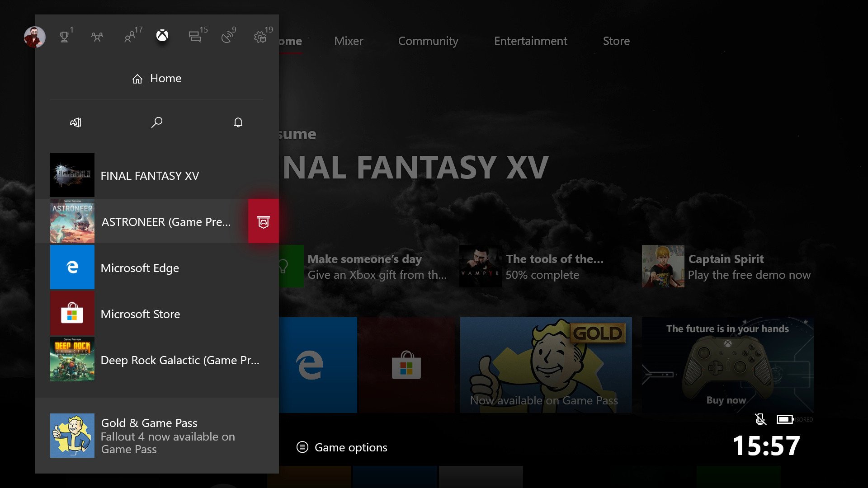Switch to the partially hidden Home tab
This screenshot has width=868, height=488.
(291, 42)
